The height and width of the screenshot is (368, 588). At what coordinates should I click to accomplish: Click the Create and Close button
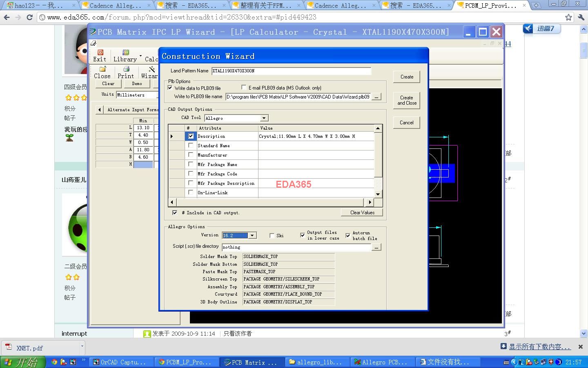pyautogui.click(x=406, y=100)
